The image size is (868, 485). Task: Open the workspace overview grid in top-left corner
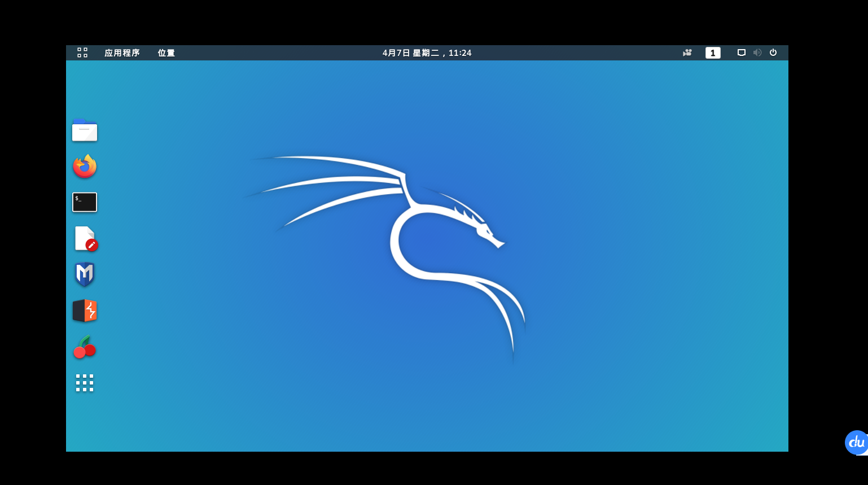(x=82, y=53)
